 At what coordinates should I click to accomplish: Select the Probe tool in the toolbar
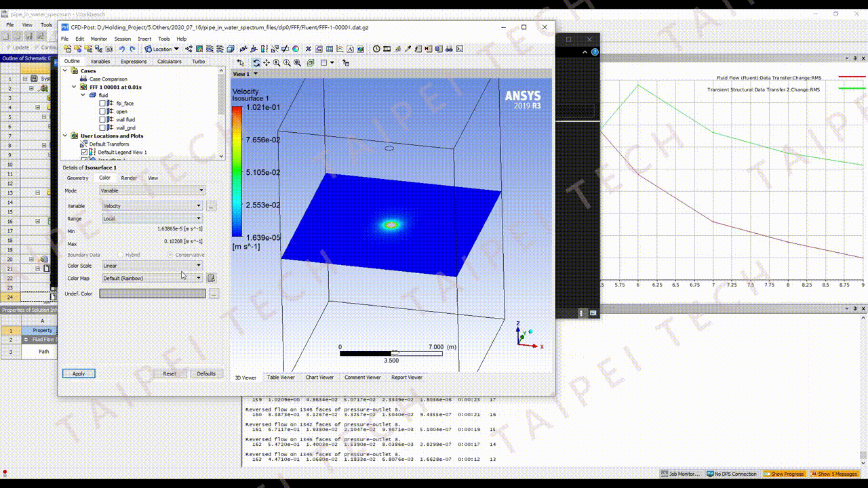[x=408, y=49]
